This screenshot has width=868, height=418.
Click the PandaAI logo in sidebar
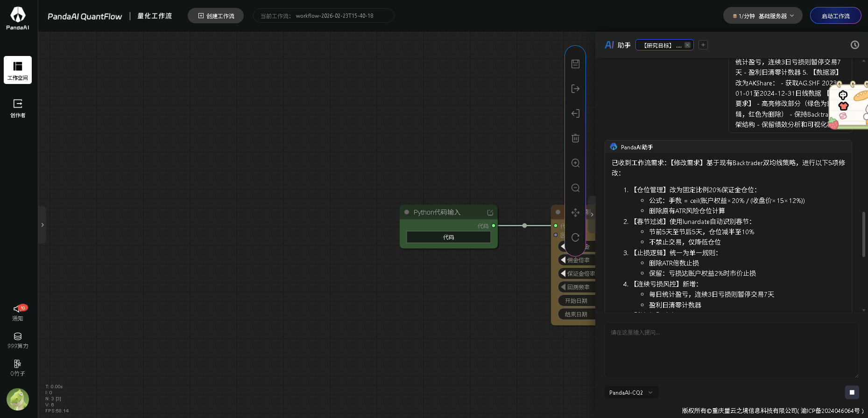pyautogui.click(x=18, y=18)
